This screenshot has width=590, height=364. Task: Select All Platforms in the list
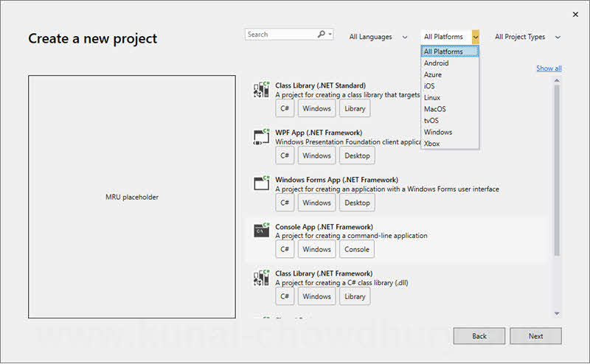(x=450, y=52)
